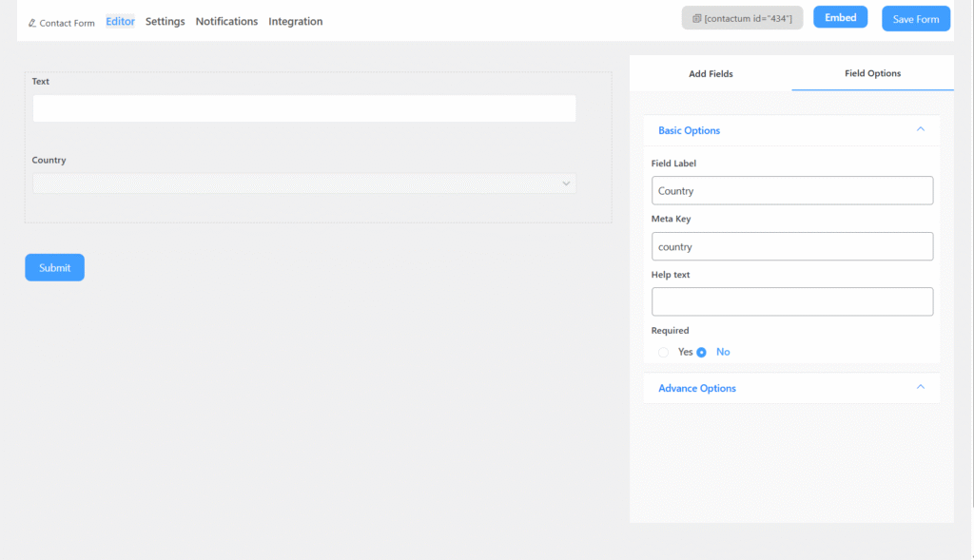Screen dimensions: 974x560
Task: Open the Integration tab
Action: pyautogui.click(x=295, y=21)
